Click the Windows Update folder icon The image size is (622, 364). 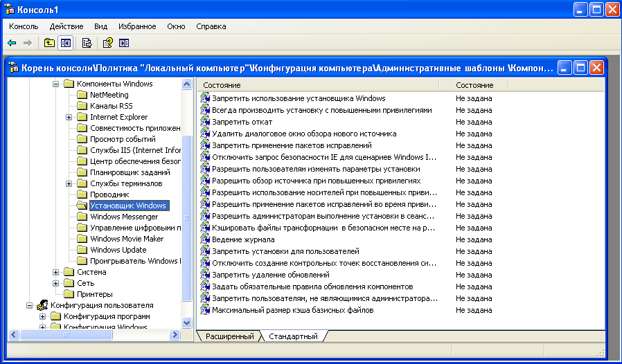[82, 250]
